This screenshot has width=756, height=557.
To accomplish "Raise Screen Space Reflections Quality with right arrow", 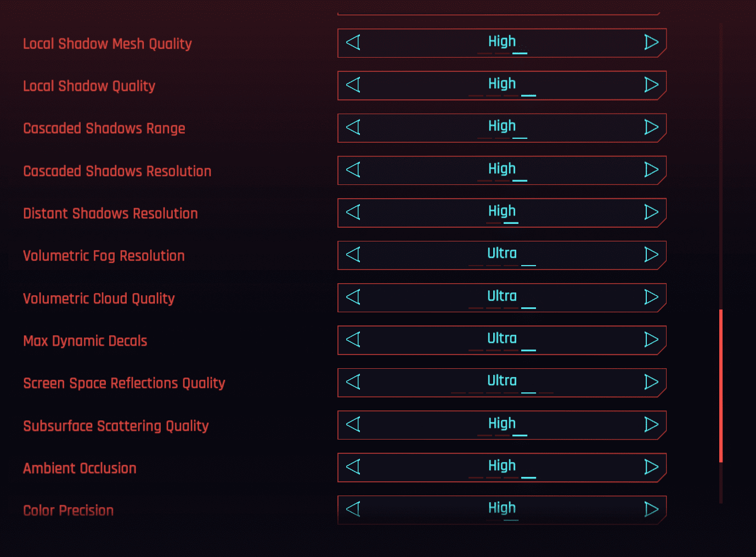I will coord(651,382).
